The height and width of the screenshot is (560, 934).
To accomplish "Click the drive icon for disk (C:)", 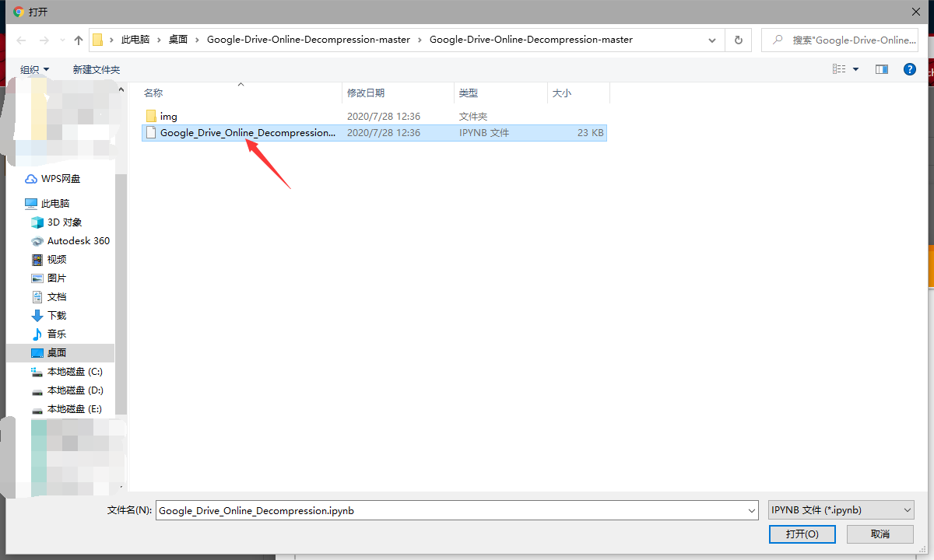I will (37, 371).
